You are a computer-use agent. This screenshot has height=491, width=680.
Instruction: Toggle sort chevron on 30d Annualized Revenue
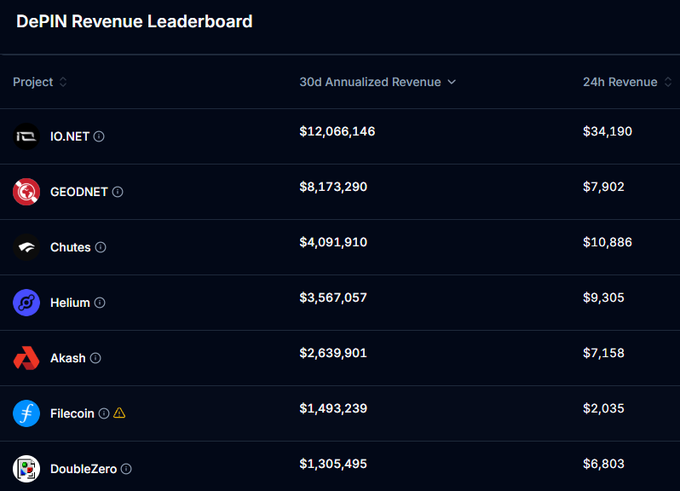(x=452, y=82)
